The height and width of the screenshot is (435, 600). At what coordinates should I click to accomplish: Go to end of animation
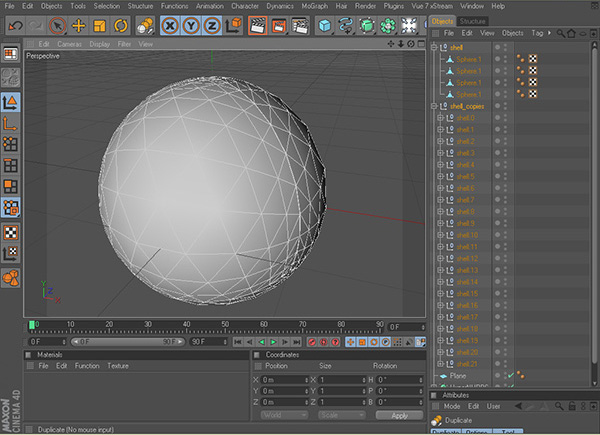pos(297,342)
